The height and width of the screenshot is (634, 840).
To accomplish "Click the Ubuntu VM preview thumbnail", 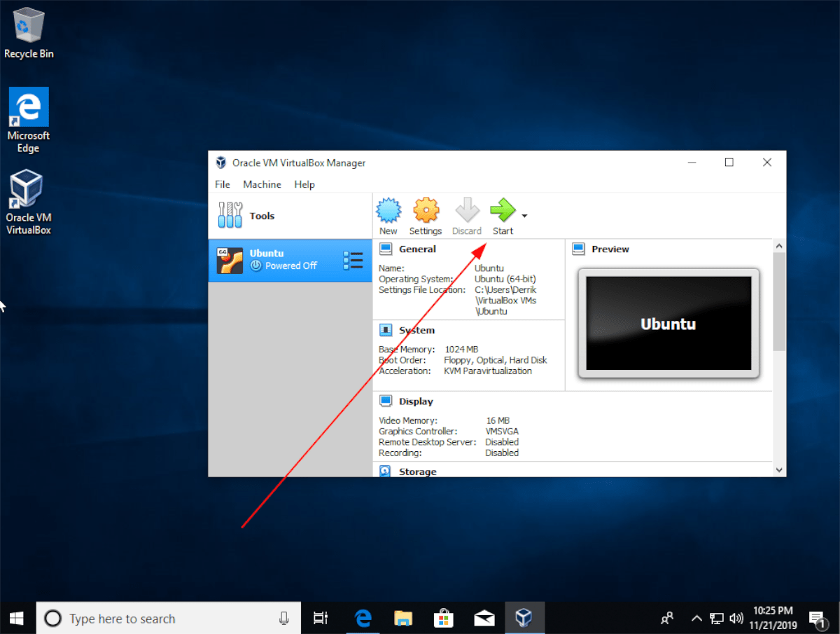I will pos(667,323).
